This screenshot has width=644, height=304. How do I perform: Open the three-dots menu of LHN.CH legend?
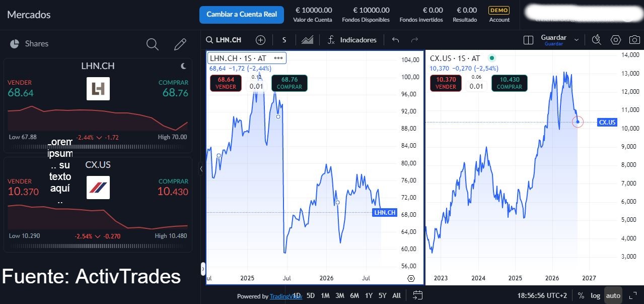[279, 58]
